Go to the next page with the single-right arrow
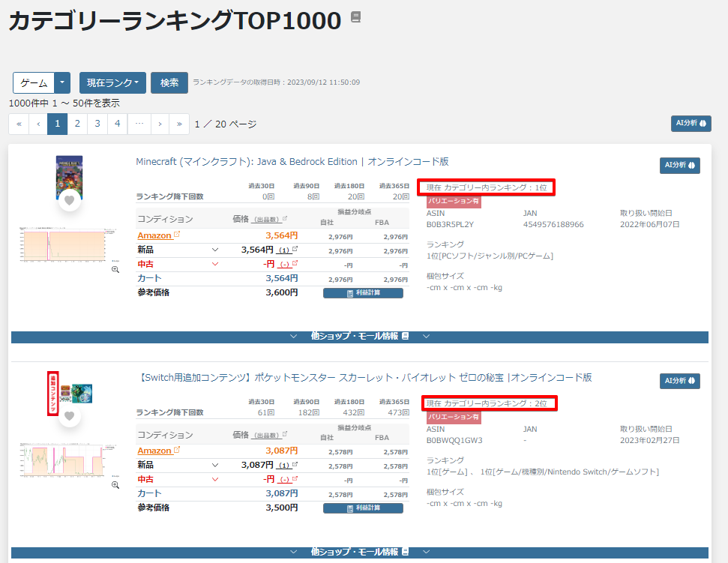This screenshot has width=728, height=563. click(x=160, y=124)
